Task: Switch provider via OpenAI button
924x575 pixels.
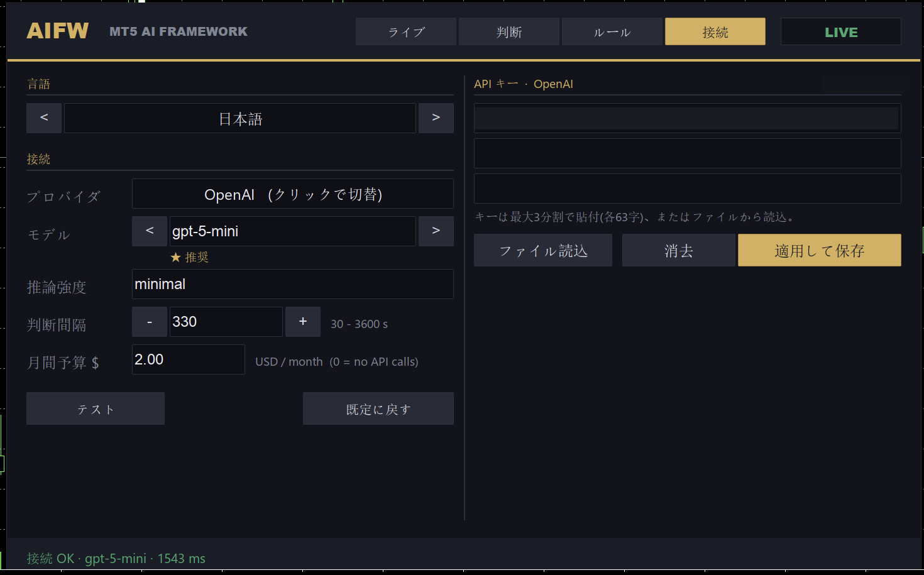Action: point(293,194)
